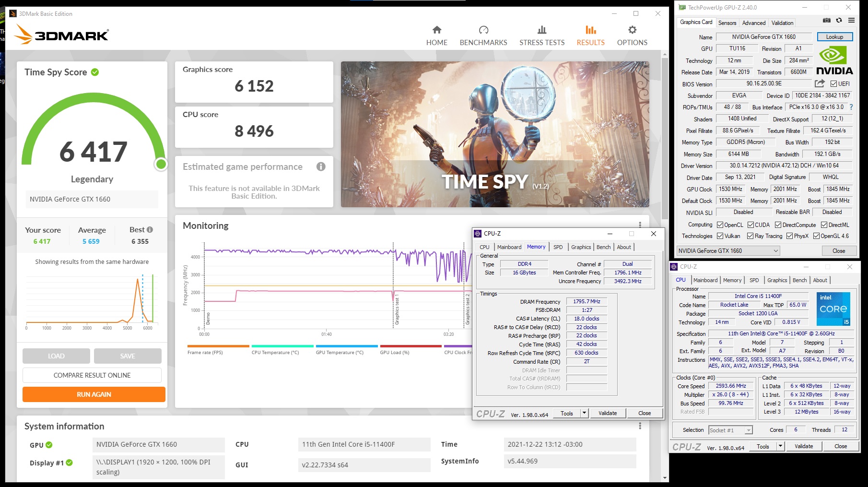Image resolution: width=868 pixels, height=487 pixels.
Task: Open the OPTIONS gear section
Action: coord(632,36)
